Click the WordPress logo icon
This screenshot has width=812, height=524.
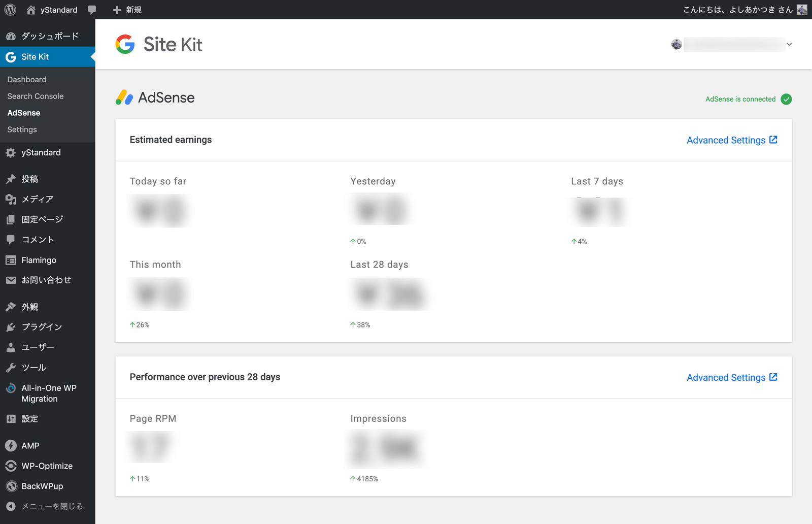[x=10, y=10]
